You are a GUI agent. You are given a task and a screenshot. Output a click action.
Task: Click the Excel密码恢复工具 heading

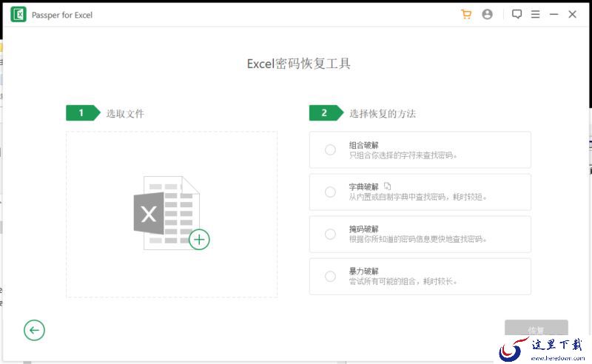click(299, 64)
